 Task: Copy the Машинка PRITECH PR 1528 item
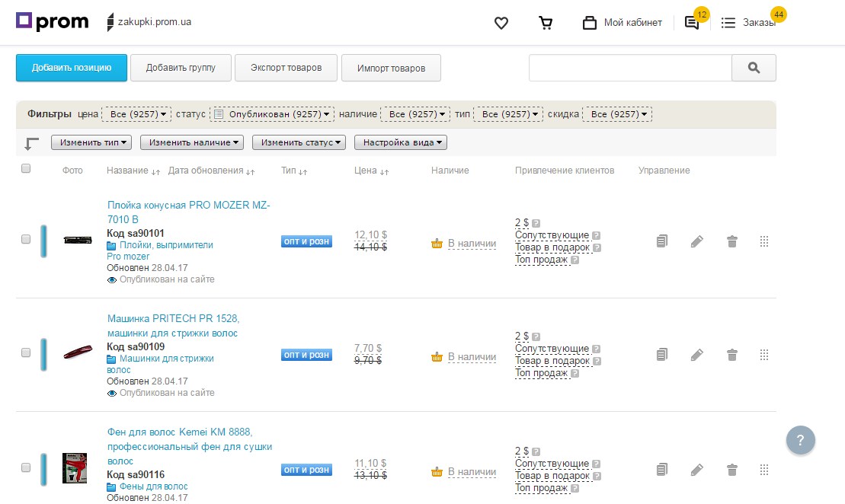[x=662, y=354]
